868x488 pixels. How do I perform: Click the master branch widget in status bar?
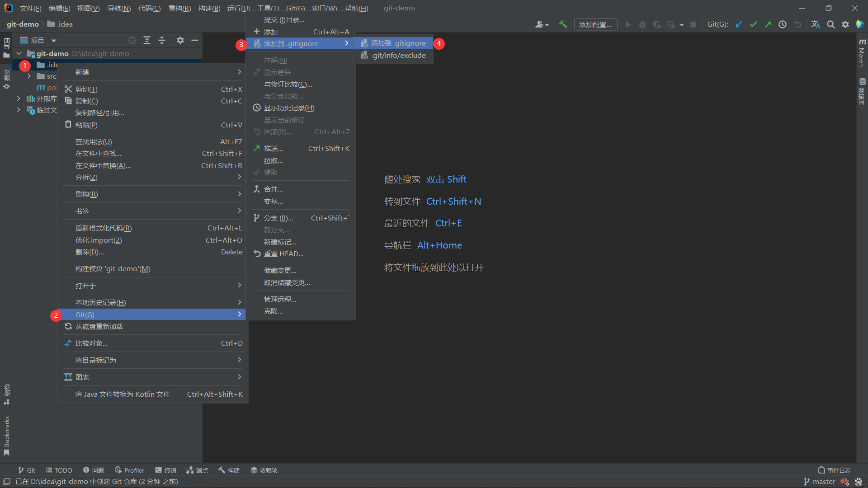(x=819, y=482)
